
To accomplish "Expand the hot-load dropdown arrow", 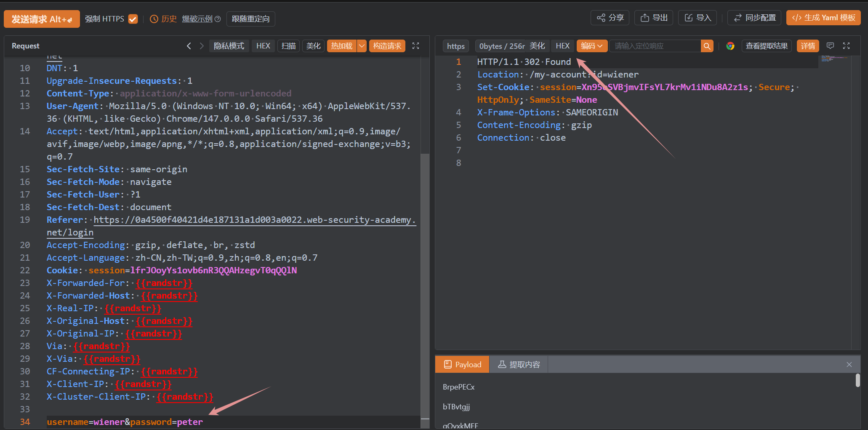I will coord(362,46).
